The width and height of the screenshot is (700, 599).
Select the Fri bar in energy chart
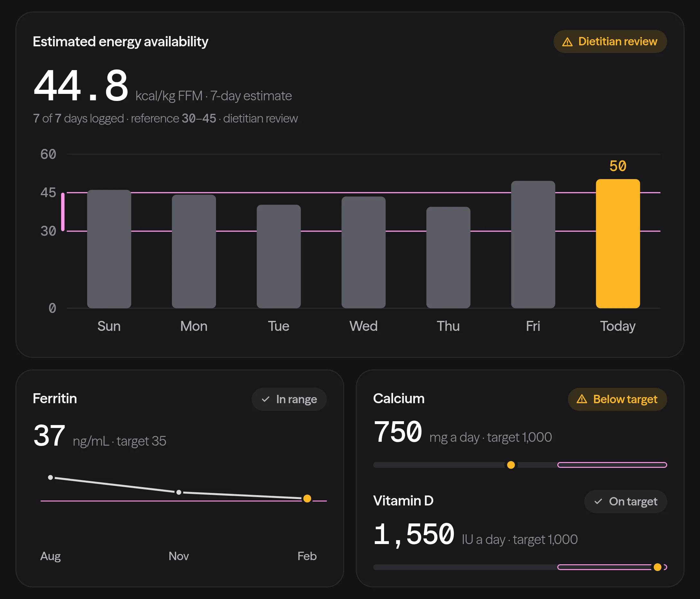(x=533, y=244)
